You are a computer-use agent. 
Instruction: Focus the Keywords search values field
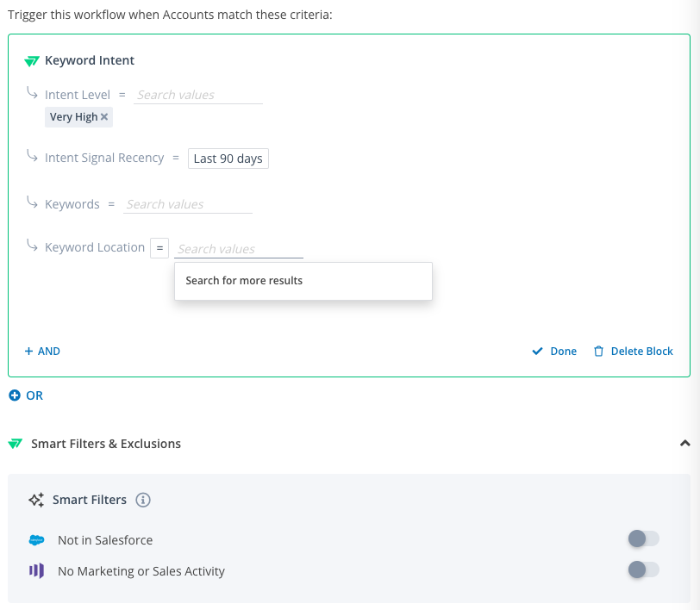point(188,204)
